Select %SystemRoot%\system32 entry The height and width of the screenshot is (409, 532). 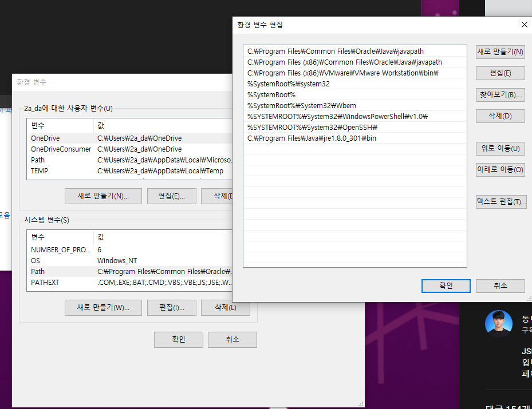tap(355, 84)
